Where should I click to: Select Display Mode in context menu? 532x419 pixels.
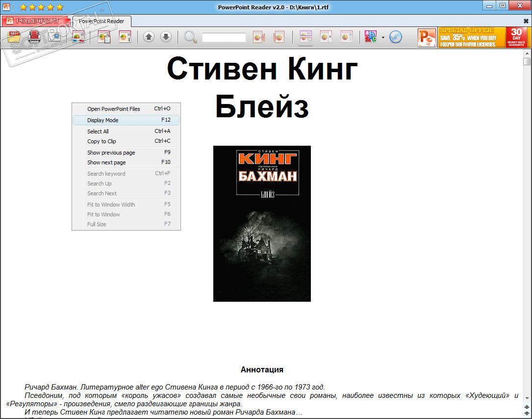point(126,120)
